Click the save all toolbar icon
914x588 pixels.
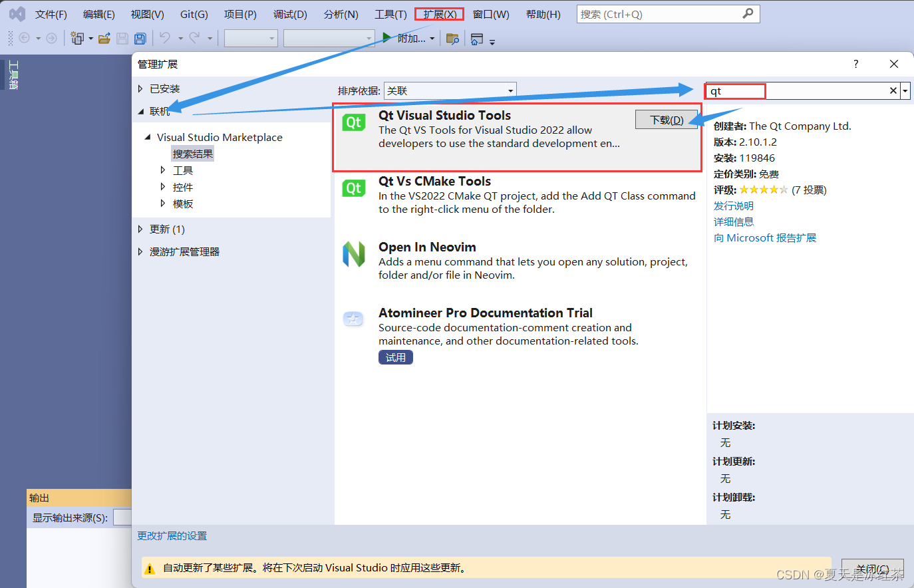(x=140, y=39)
